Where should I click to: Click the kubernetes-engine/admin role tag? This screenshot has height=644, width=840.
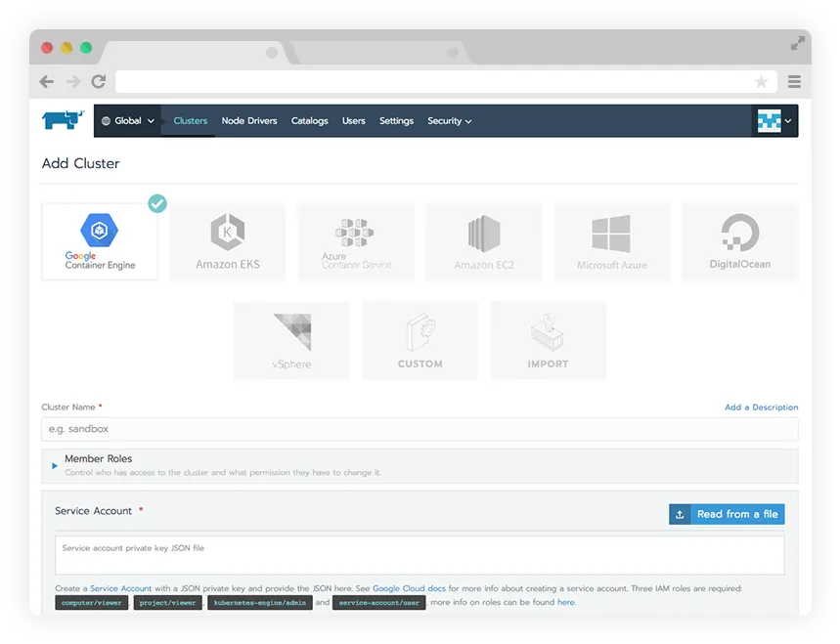pyautogui.click(x=260, y=603)
